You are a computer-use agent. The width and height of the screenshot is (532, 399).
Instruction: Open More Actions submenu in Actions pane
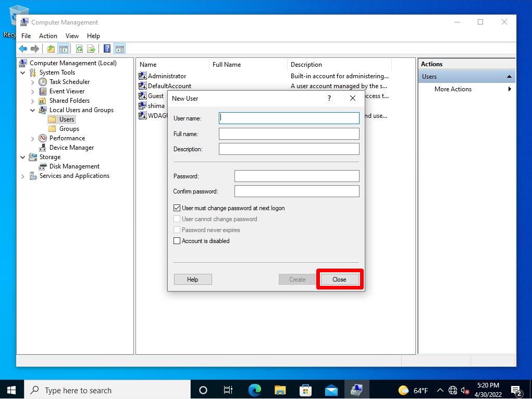tap(467, 89)
